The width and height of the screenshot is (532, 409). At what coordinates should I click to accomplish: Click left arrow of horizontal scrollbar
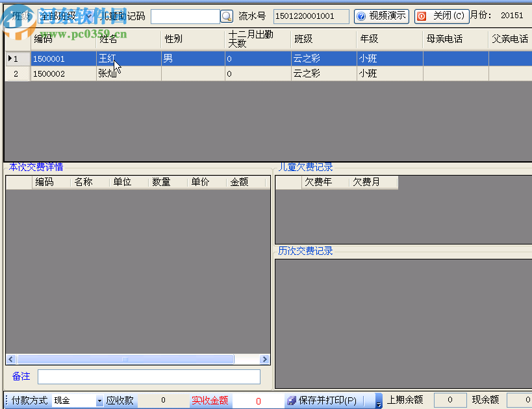[11, 360]
